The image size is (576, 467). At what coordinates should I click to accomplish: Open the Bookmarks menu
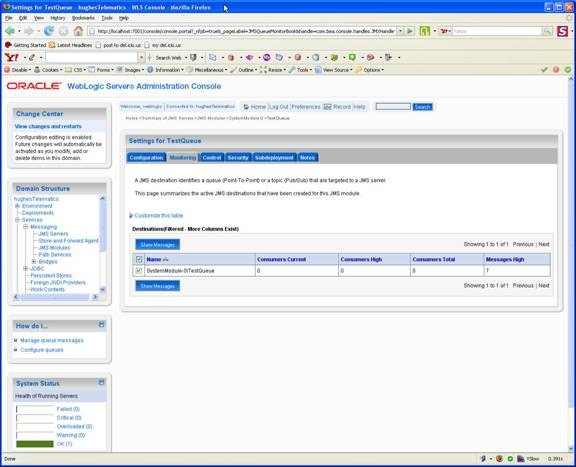(x=83, y=18)
